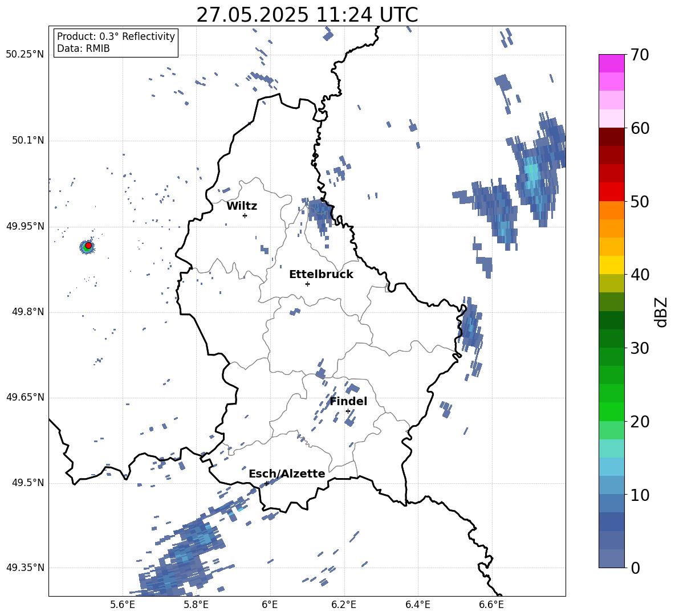Click the colorbar tick label 30

click(640, 348)
